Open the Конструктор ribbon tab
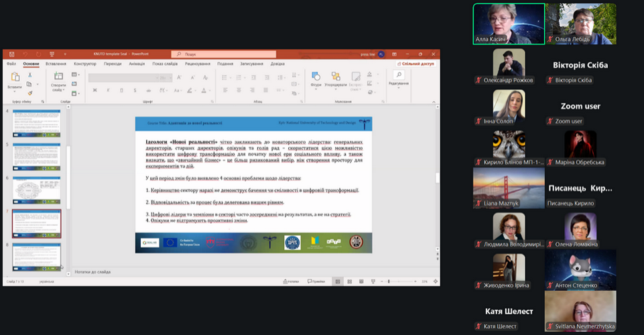Image resolution: width=644 pixels, height=335 pixels. (x=85, y=64)
